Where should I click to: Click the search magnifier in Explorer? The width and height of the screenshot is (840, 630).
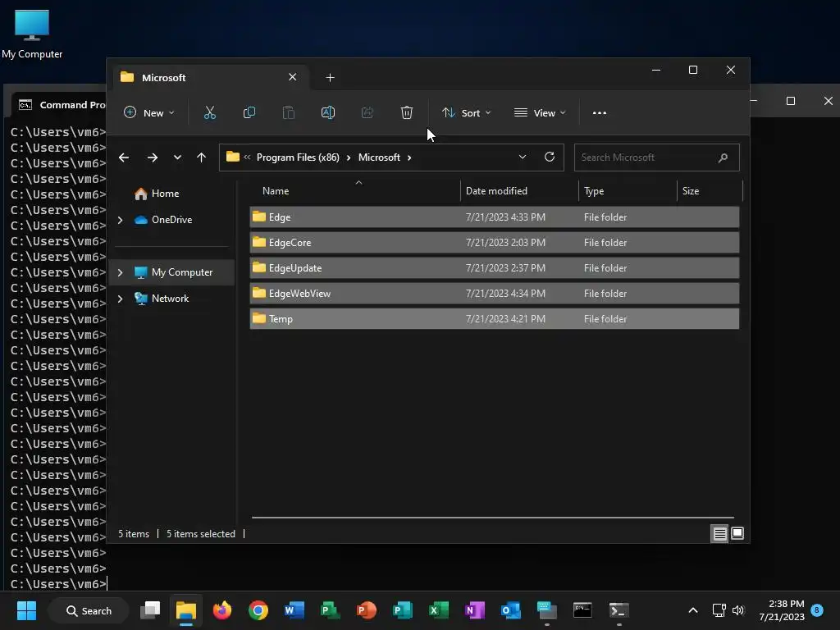(723, 157)
